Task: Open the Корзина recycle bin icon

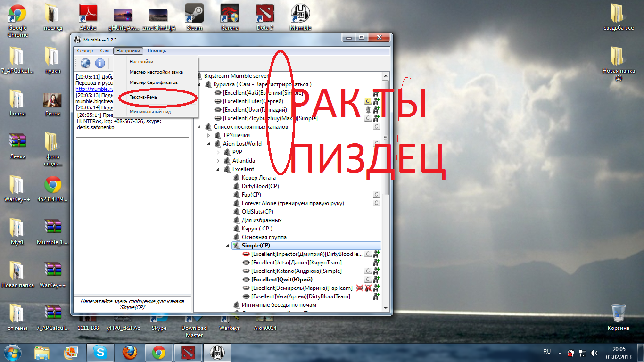Action: click(619, 317)
